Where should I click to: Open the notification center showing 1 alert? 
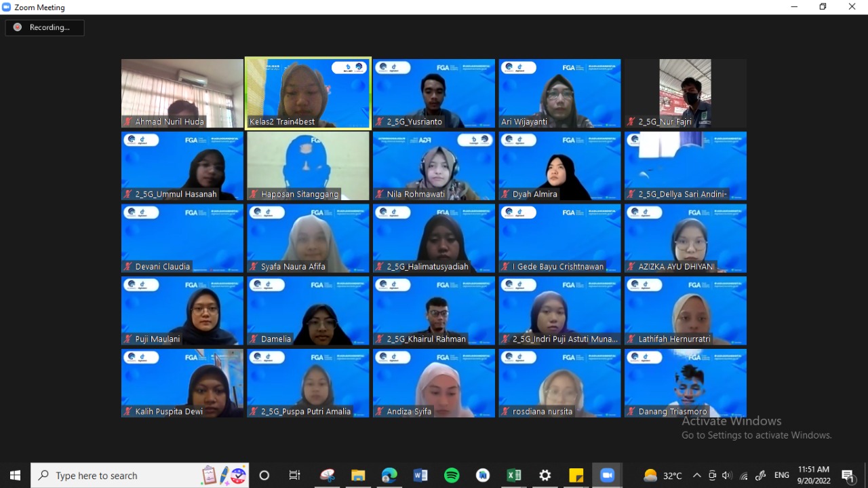(x=848, y=475)
